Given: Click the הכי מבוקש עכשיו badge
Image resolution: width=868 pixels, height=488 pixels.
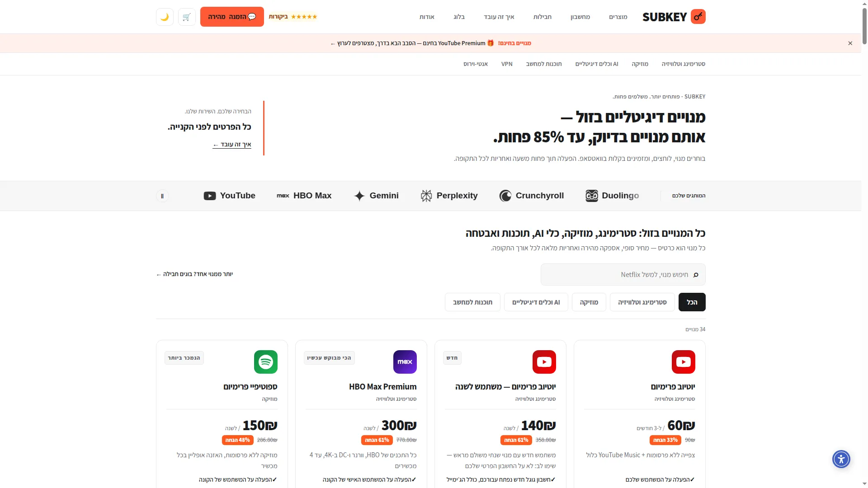Looking at the screenshot, I should point(329,358).
